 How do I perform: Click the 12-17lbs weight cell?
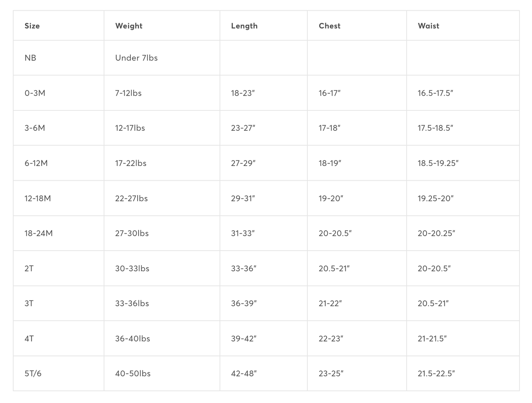130,128
